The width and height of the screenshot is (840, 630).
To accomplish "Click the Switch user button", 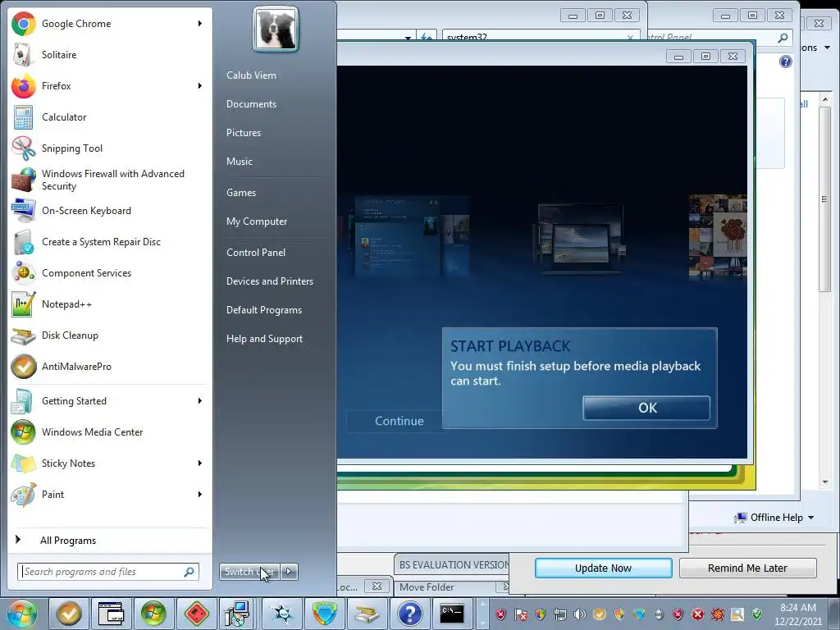I will click(x=249, y=572).
